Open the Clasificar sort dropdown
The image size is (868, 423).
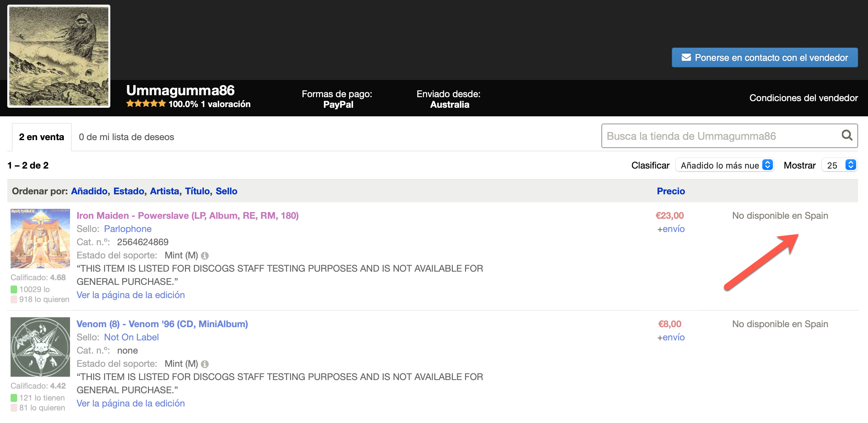click(x=725, y=165)
